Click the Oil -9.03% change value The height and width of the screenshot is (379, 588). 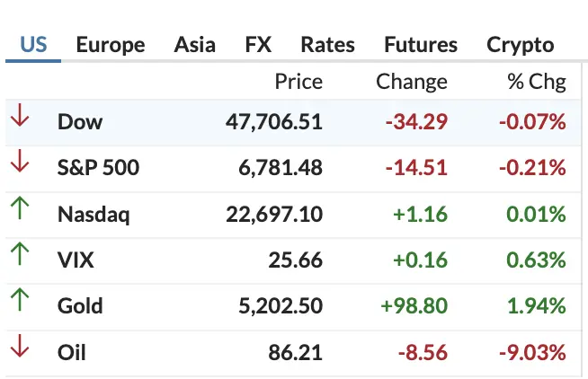click(x=534, y=353)
